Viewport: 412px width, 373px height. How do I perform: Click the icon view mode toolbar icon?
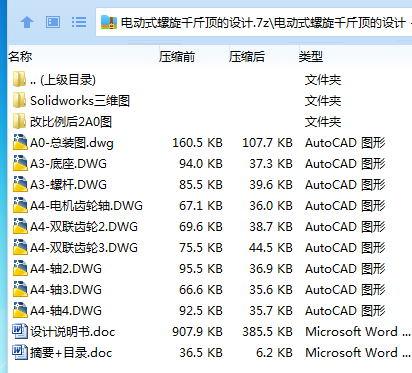click(x=53, y=22)
